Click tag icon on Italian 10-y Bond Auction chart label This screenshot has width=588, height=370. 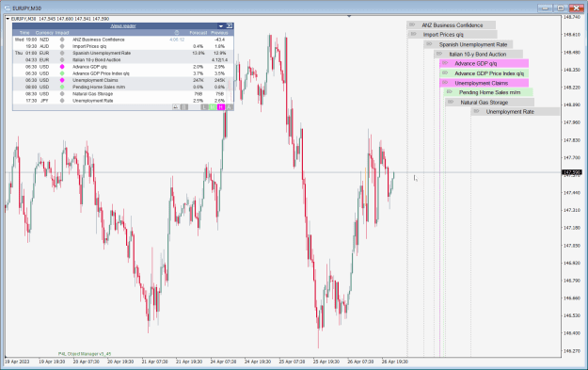point(439,54)
